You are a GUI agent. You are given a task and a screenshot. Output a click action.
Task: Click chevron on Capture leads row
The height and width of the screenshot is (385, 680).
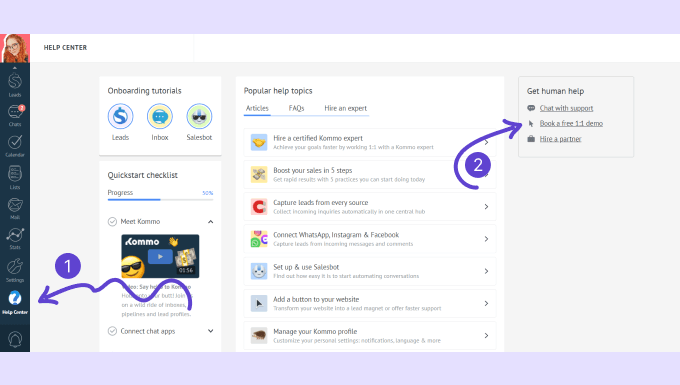pyautogui.click(x=486, y=207)
